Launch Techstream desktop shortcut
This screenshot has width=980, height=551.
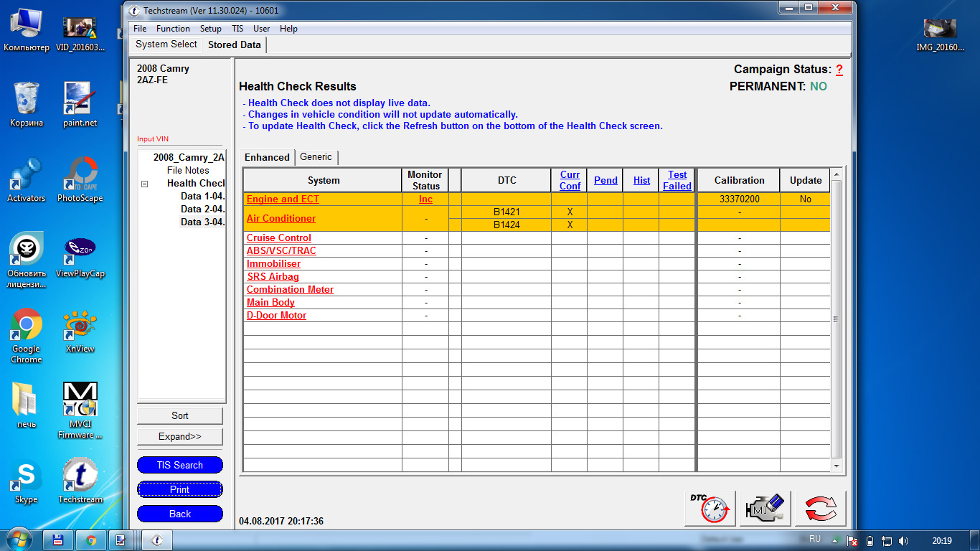pos(80,481)
